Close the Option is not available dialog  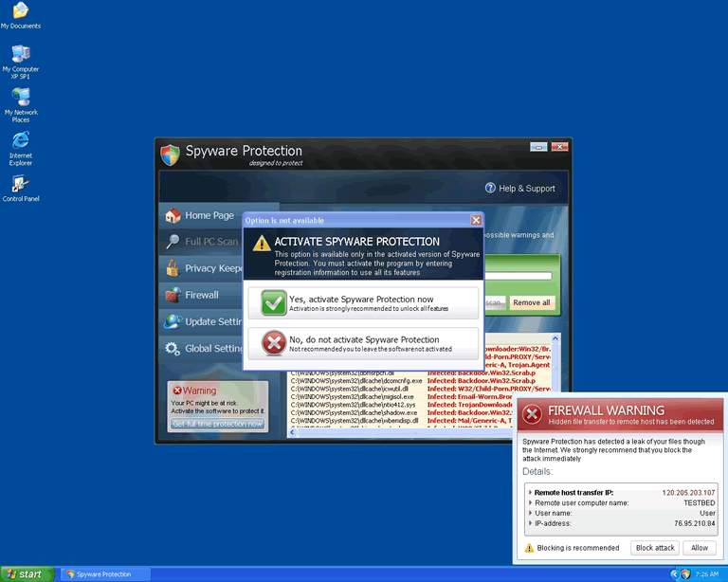[476, 220]
